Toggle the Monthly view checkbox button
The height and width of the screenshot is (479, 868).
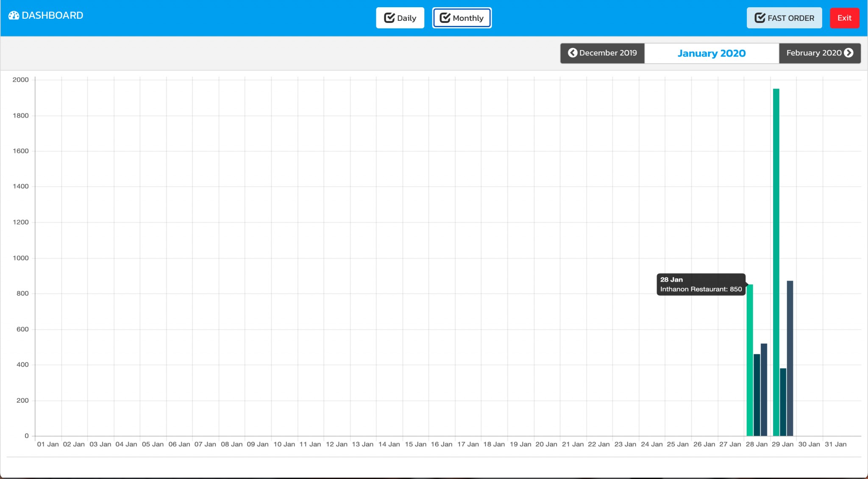(462, 18)
